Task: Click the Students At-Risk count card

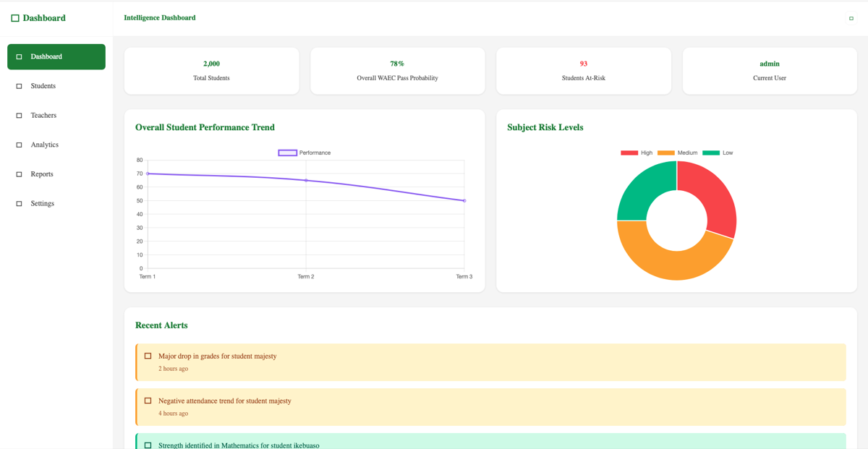Action: pyautogui.click(x=583, y=70)
